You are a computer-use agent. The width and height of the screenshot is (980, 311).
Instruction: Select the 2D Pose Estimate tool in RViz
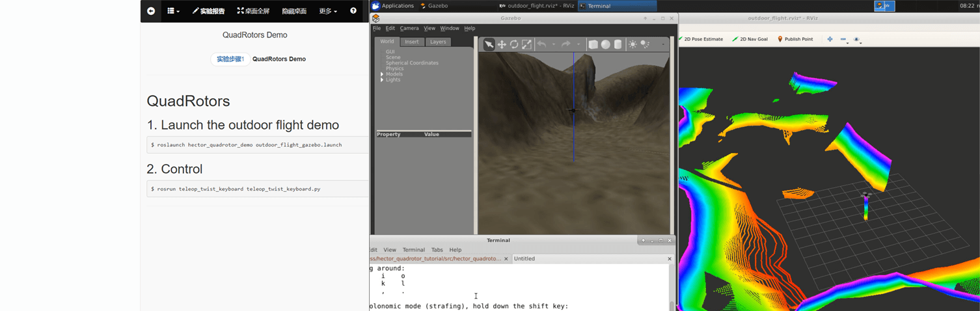click(x=701, y=39)
